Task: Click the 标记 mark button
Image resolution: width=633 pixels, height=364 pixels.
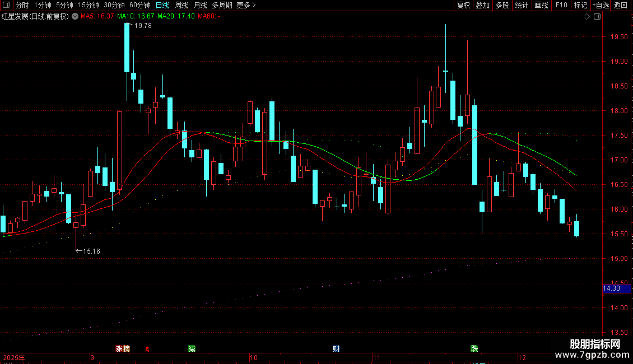Action: 580,5
